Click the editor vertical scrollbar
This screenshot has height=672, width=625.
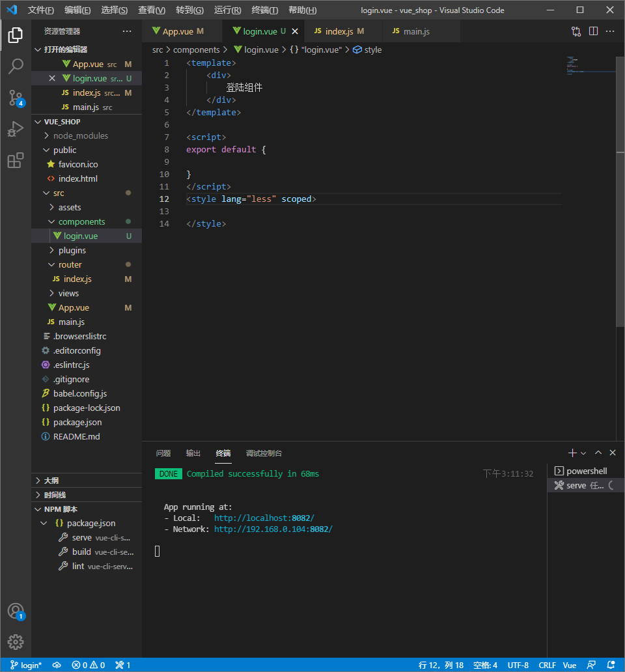(x=620, y=193)
